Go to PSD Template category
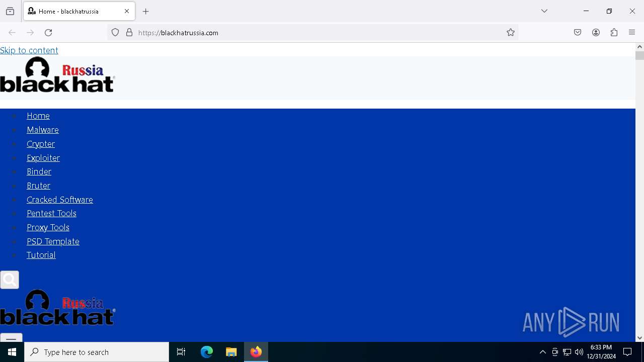The width and height of the screenshot is (644, 362). [x=53, y=241]
